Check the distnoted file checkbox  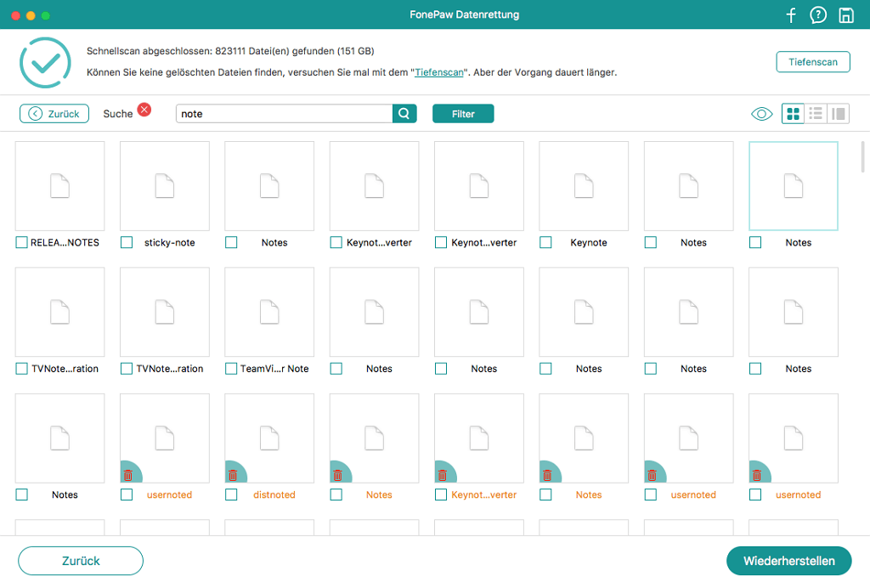[x=231, y=495]
